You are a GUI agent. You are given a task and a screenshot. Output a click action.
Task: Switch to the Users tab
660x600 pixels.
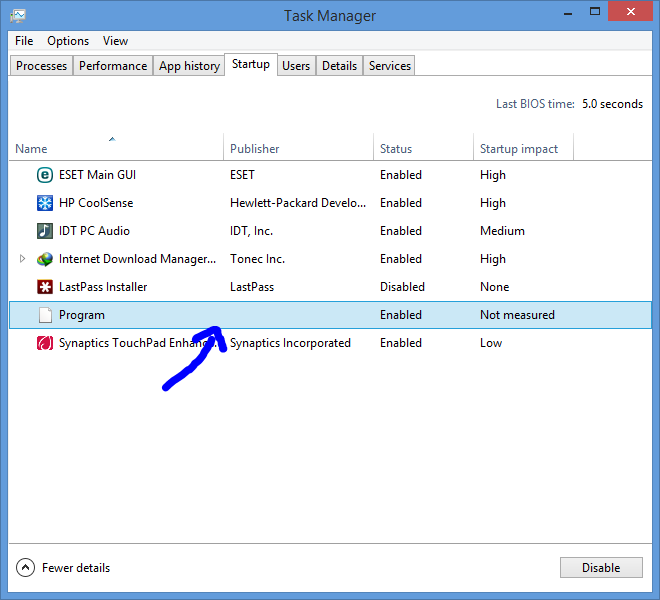click(x=296, y=66)
